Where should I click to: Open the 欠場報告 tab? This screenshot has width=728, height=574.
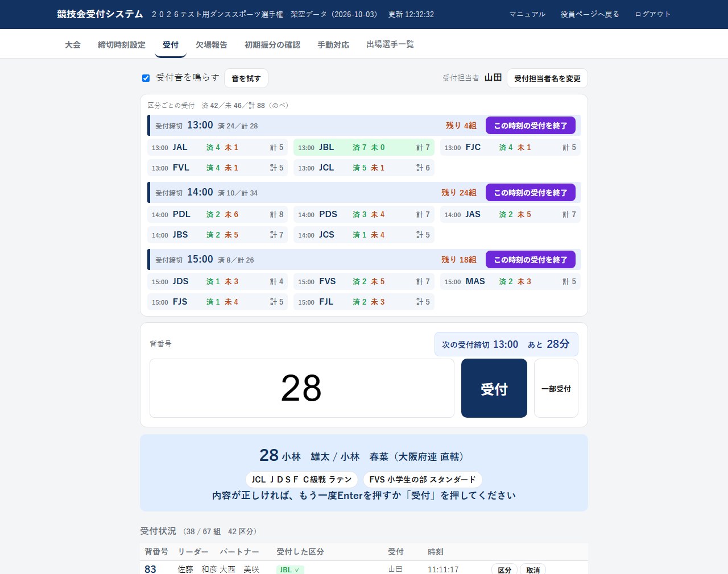point(212,44)
